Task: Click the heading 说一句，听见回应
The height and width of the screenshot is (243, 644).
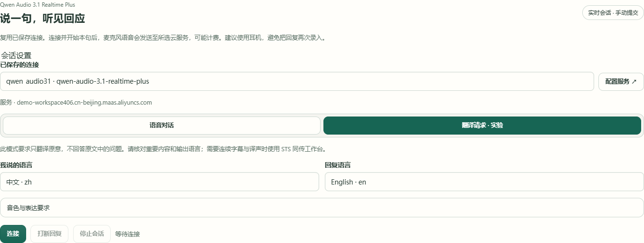Action: 43,19
